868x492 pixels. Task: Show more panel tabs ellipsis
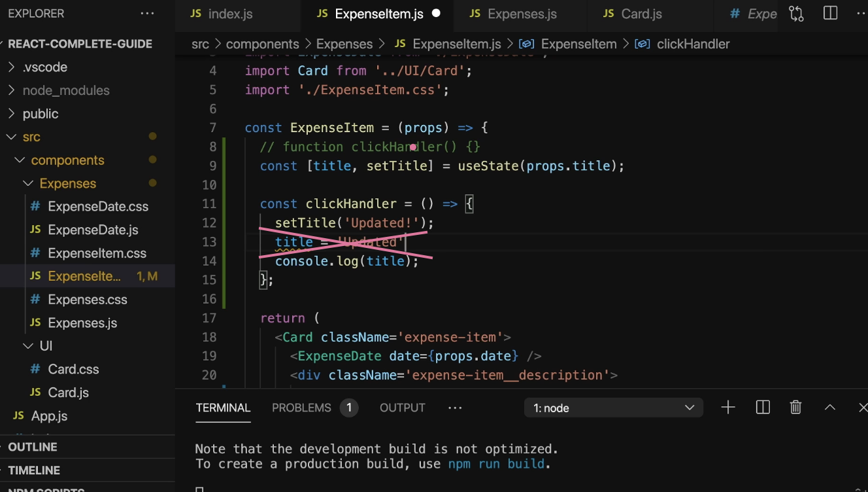[x=455, y=408]
